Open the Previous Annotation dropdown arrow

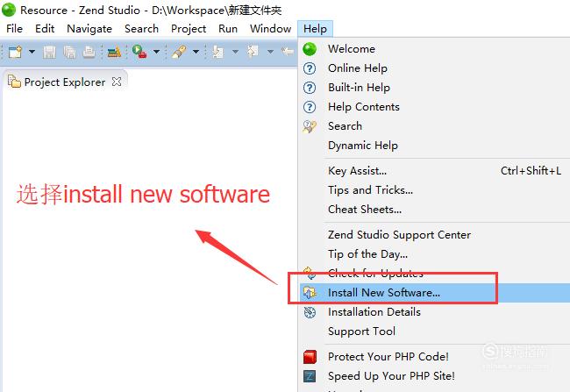tap(270, 52)
